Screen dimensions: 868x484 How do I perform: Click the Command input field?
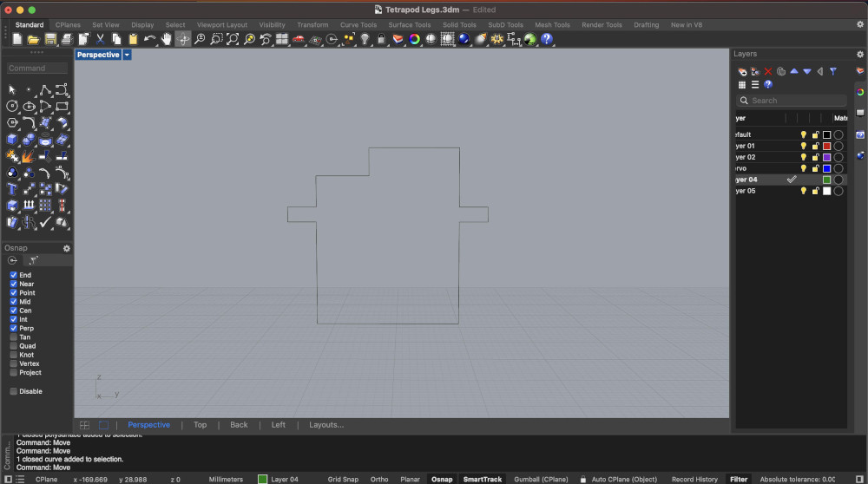(37, 68)
